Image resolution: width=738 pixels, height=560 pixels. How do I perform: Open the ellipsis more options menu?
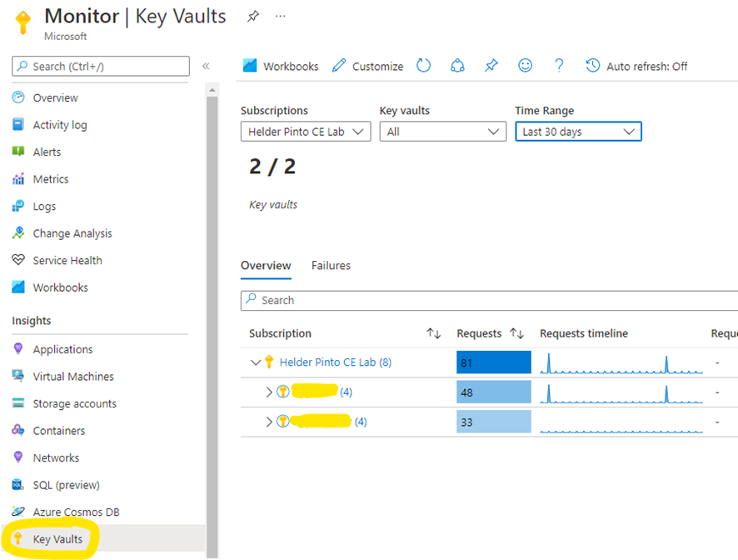click(x=281, y=16)
